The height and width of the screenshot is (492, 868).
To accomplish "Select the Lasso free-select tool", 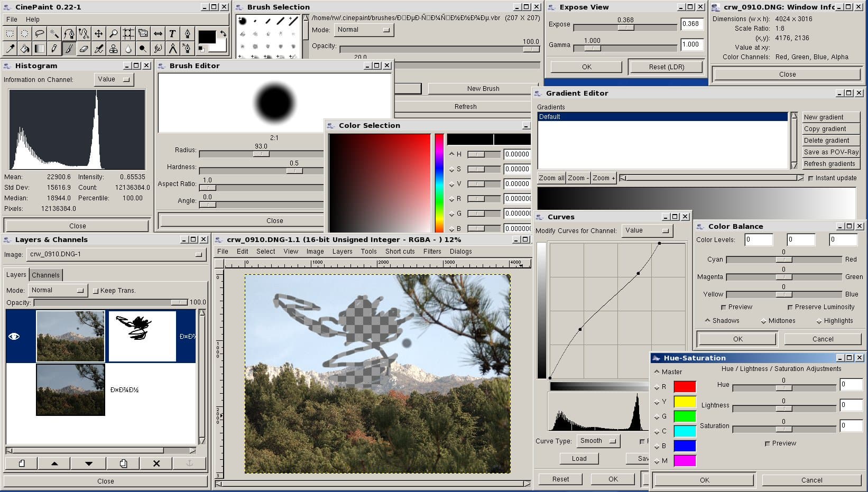I will 40,33.
